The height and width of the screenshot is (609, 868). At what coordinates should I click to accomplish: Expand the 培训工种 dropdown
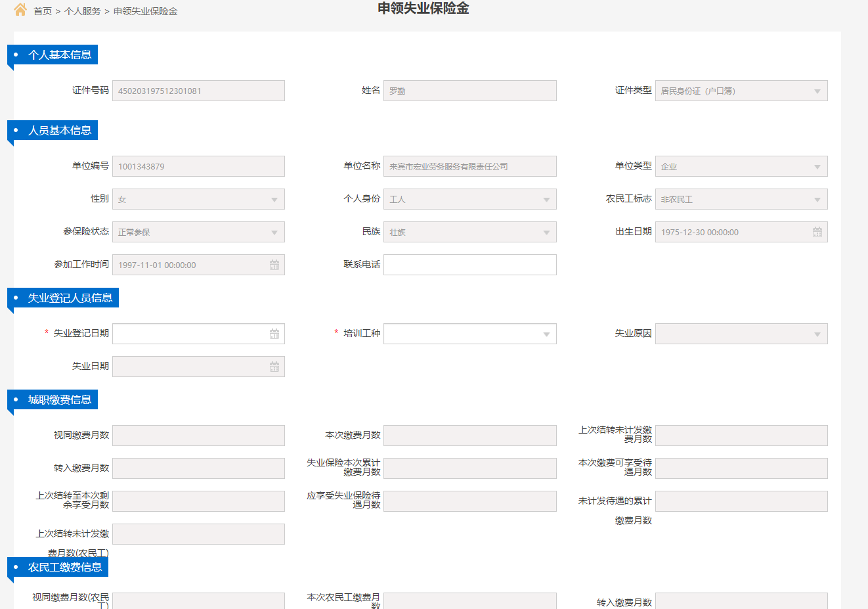point(546,334)
